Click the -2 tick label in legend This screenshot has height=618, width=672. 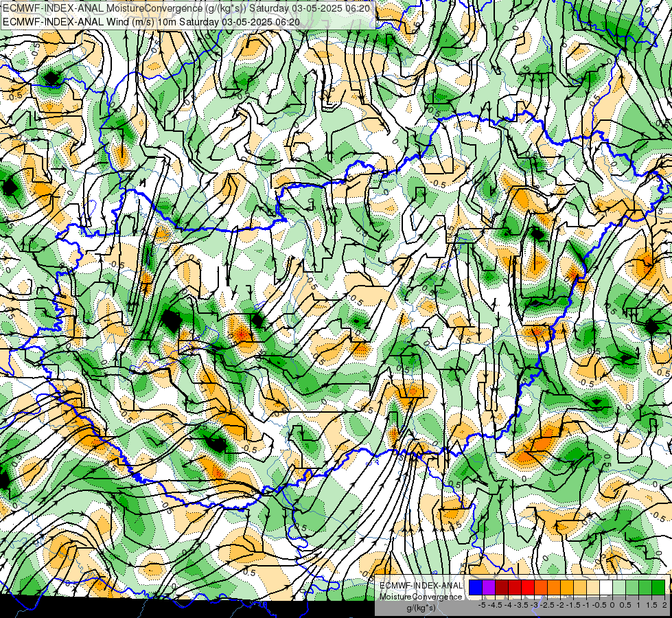pos(560,605)
